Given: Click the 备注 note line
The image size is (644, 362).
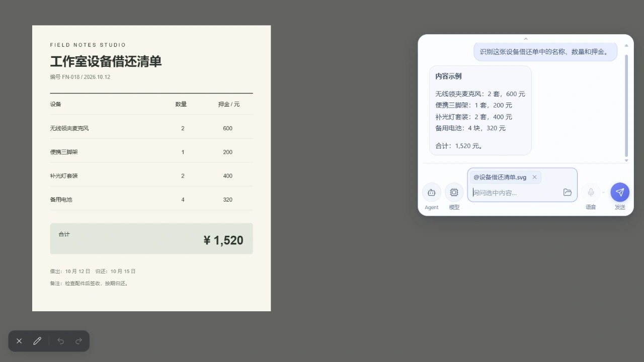Looking at the screenshot, I should [x=90, y=283].
